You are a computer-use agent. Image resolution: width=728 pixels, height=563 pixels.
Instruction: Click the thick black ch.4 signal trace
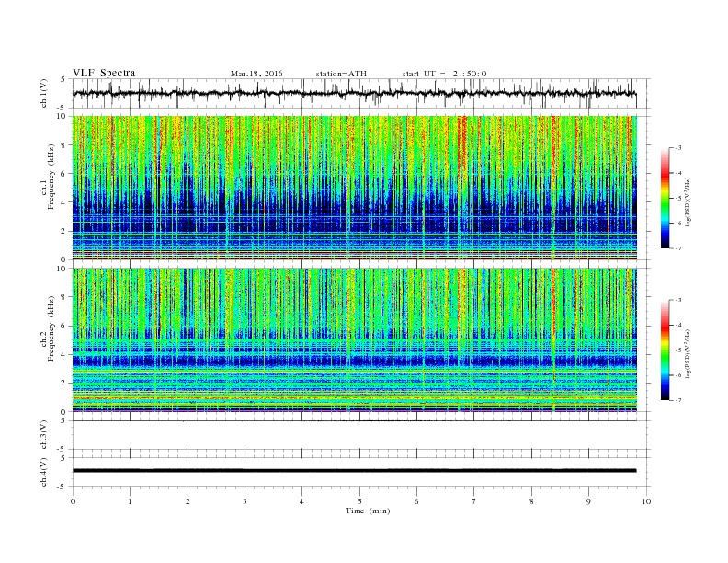(354, 471)
